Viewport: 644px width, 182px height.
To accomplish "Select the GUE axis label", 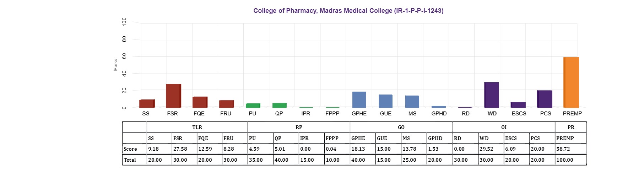I will (x=385, y=114).
